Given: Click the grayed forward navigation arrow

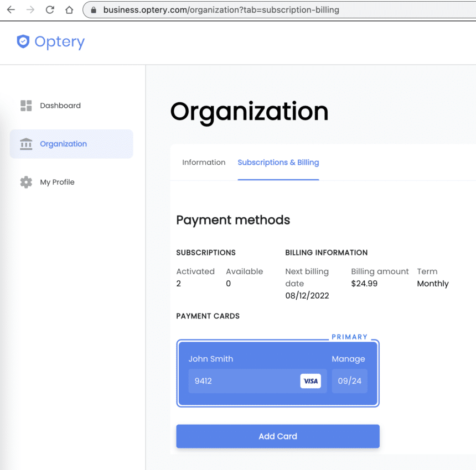Looking at the screenshot, I should pos(30,9).
